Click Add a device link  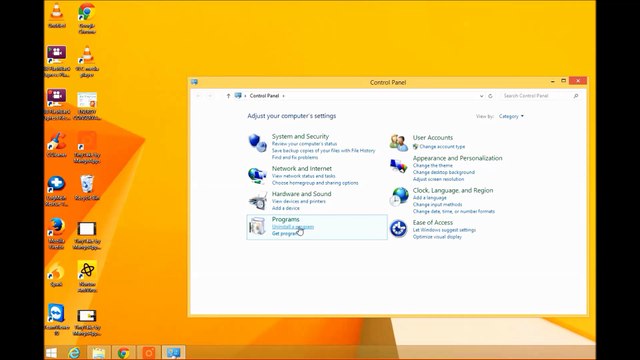286,208
